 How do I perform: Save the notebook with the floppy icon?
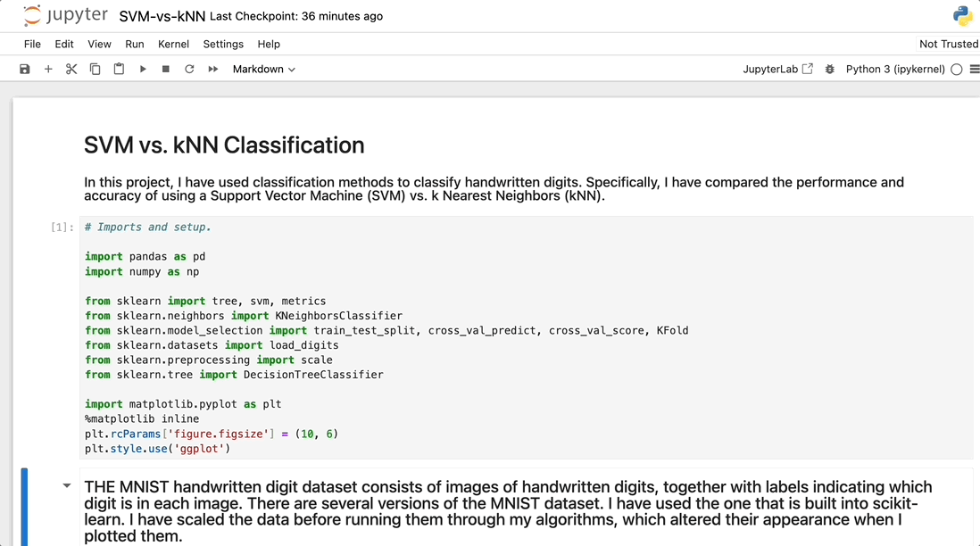(x=24, y=70)
